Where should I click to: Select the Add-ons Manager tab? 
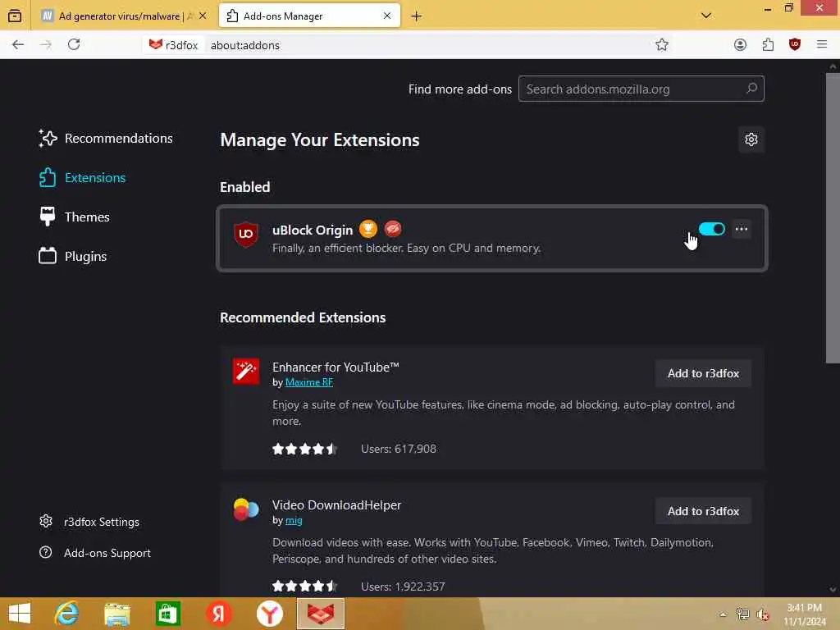point(309,16)
